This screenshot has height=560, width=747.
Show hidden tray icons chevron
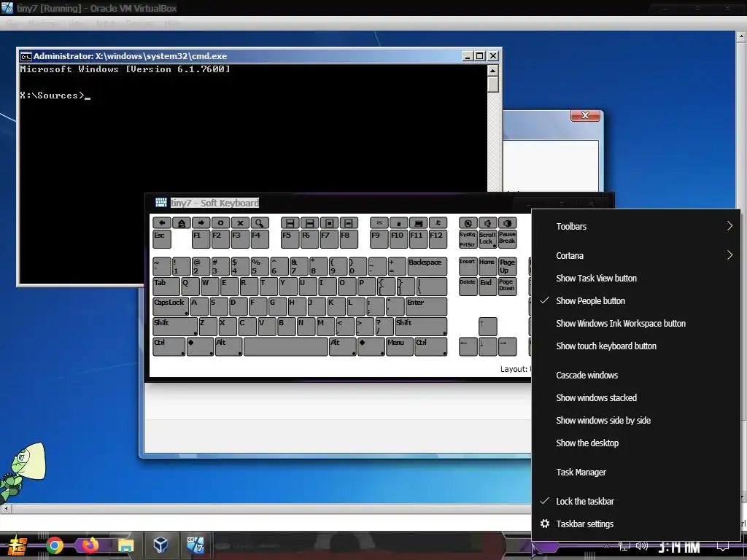point(606,545)
